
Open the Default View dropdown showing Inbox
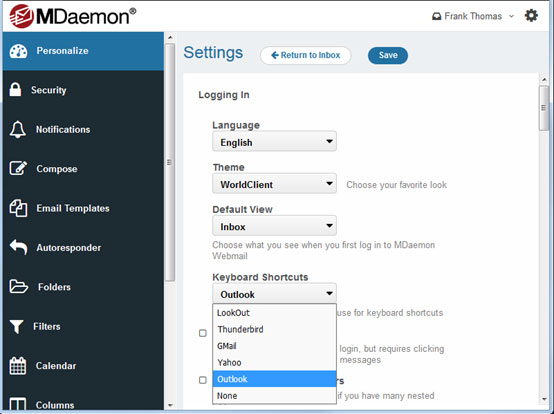[274, 226]
